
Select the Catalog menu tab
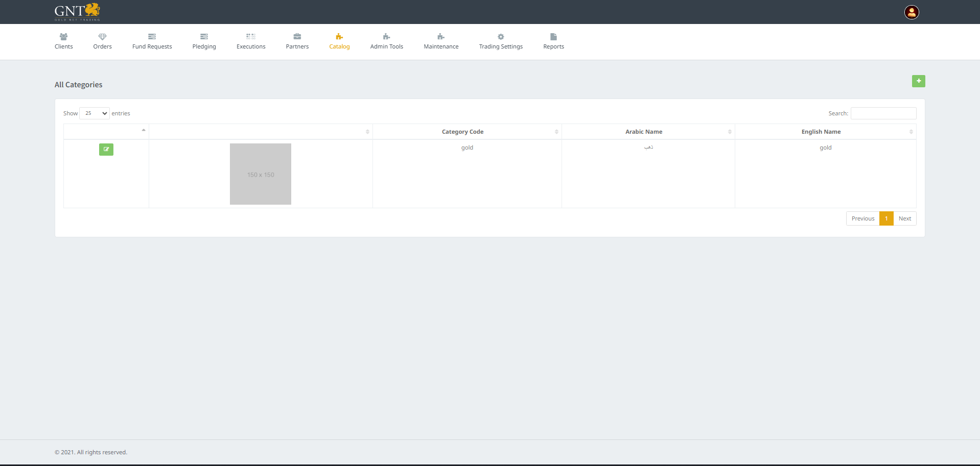coord(339,41)
